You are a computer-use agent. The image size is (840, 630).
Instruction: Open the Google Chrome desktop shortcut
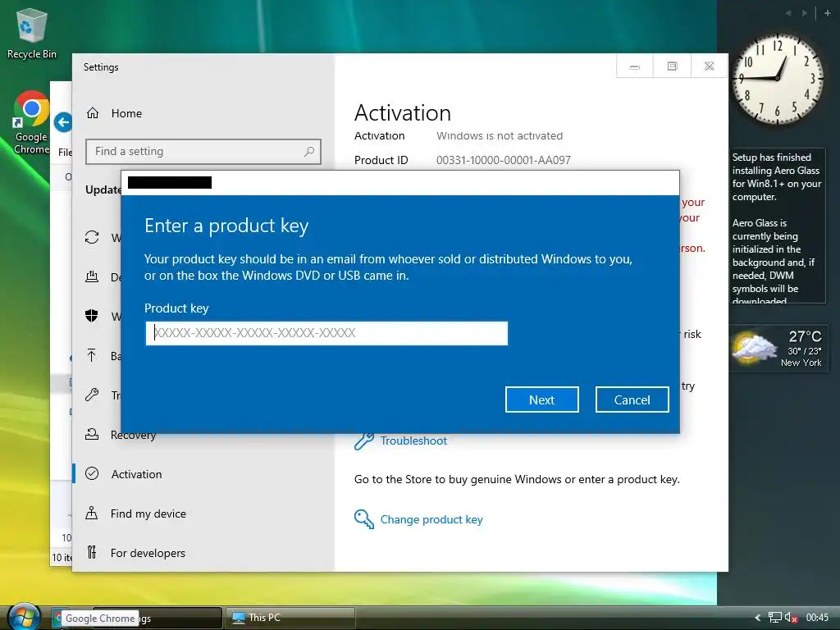31,123
